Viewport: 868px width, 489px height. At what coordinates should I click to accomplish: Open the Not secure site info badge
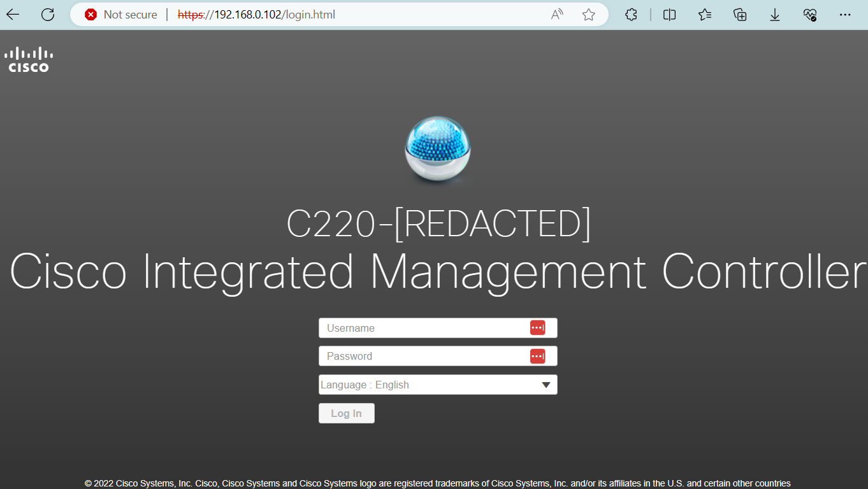pyautogui.click(x=121, y=15)
